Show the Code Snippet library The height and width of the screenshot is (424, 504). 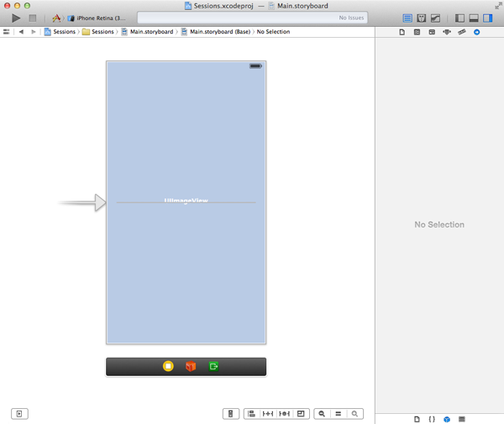[432, 419]
